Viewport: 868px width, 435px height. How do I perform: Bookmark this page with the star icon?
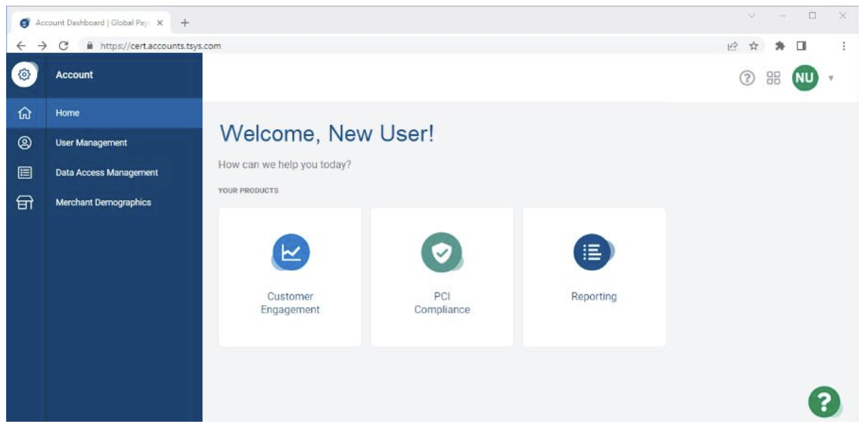(x=754, y=46)
